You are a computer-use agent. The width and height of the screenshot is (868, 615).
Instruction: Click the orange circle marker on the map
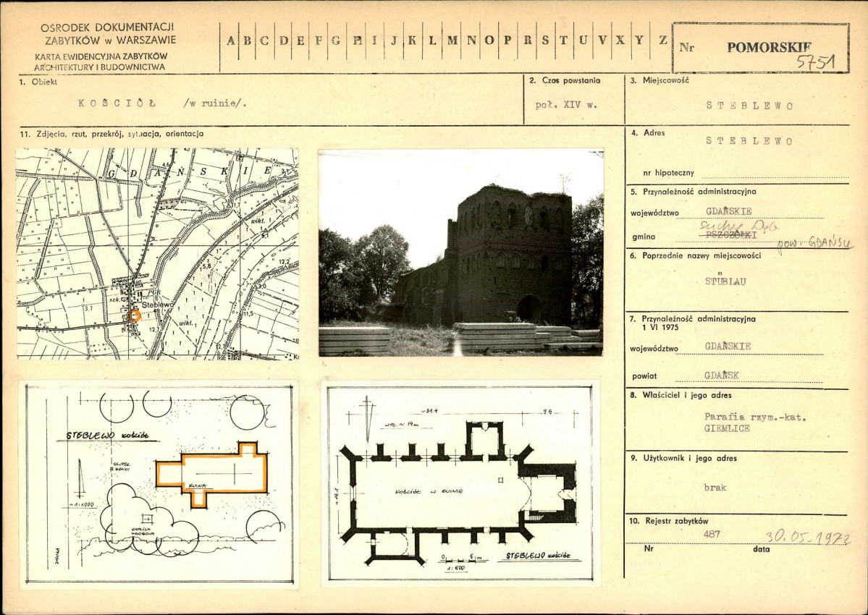[x=135, y=315]
